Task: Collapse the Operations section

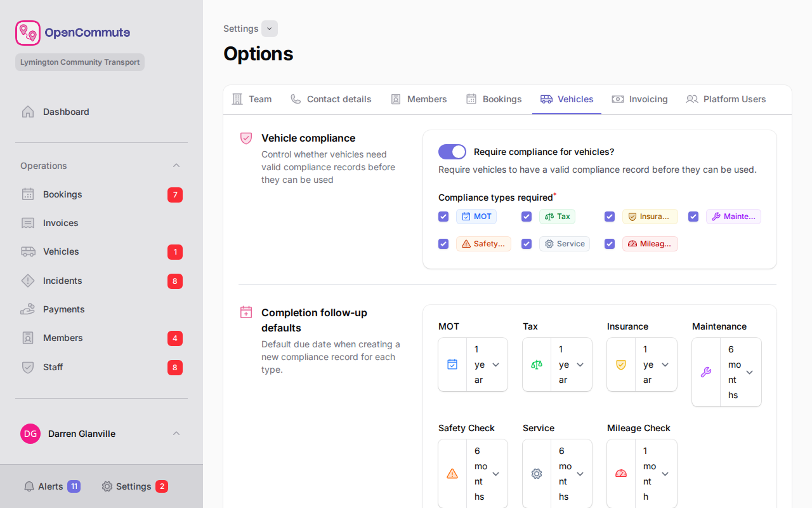Action: pyautogui.click(x=176, y=166)
